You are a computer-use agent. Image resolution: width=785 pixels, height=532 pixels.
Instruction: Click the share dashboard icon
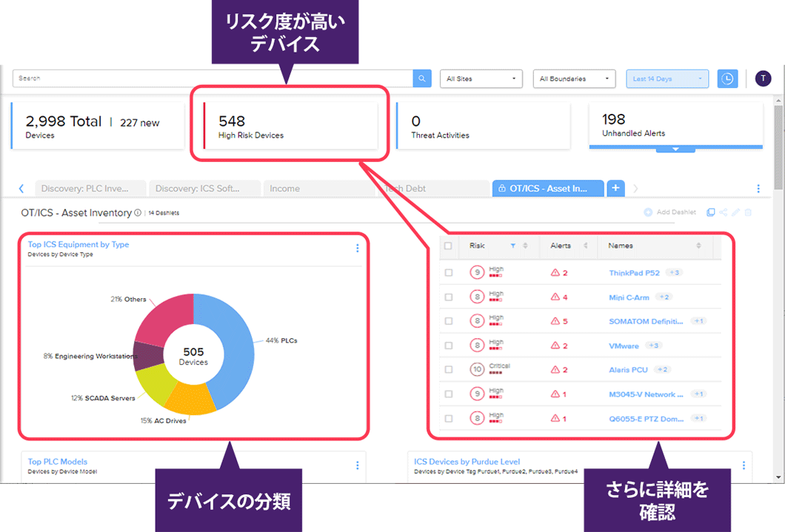(723, 212)
